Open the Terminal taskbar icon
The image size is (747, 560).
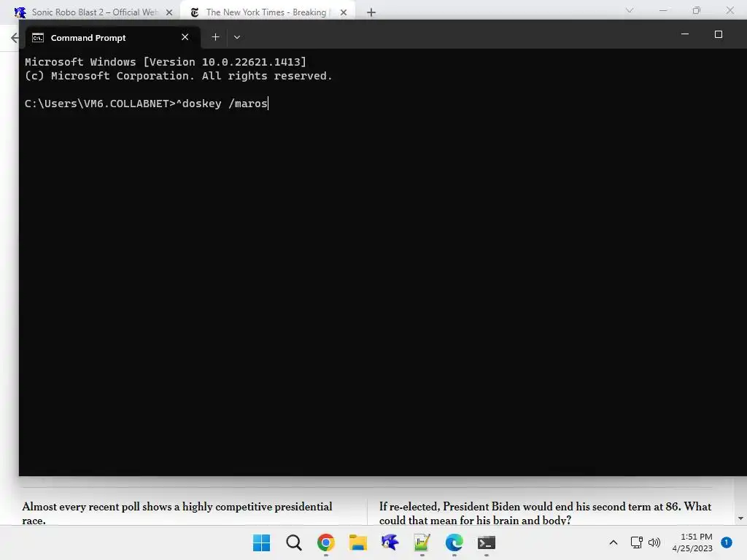[487, 542]
